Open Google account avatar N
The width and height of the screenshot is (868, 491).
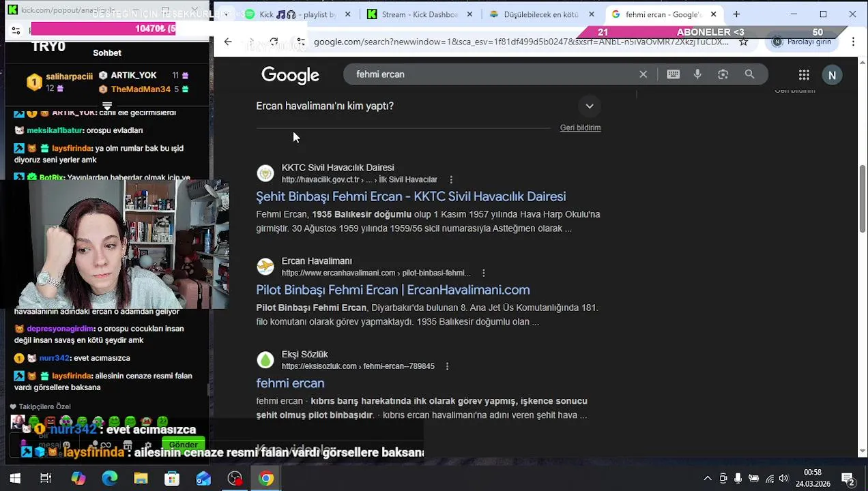click(x=832, y=75)
